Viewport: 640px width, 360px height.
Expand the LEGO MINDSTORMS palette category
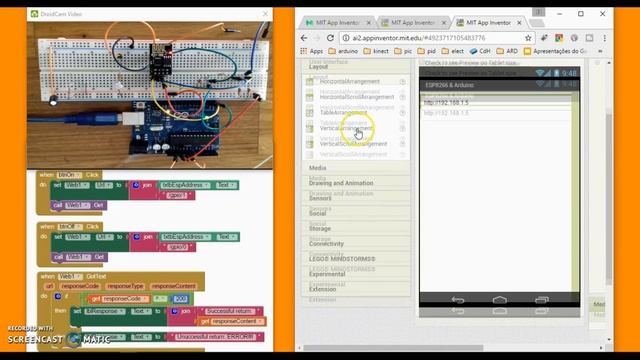pos(356,259)
